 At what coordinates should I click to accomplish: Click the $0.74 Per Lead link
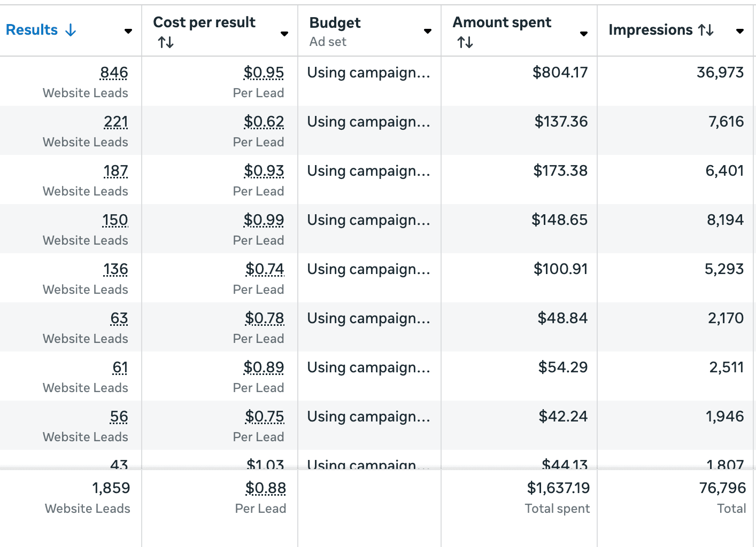point(265,269)
